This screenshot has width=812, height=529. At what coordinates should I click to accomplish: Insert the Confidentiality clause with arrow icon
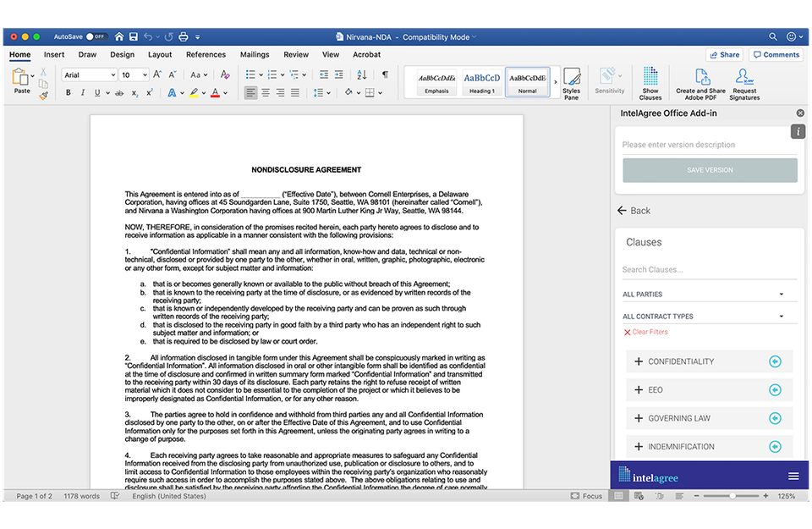pos(775,361)
